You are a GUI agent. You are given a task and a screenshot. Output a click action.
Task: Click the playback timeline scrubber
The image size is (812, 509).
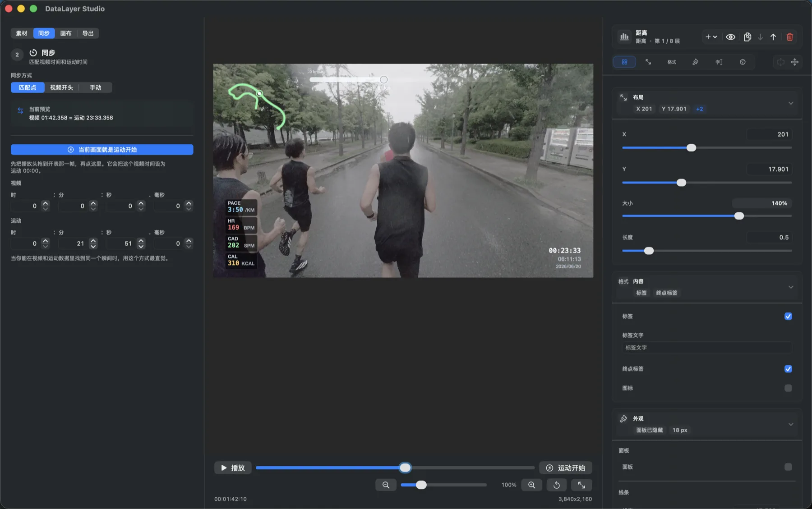tap(395, 468)
